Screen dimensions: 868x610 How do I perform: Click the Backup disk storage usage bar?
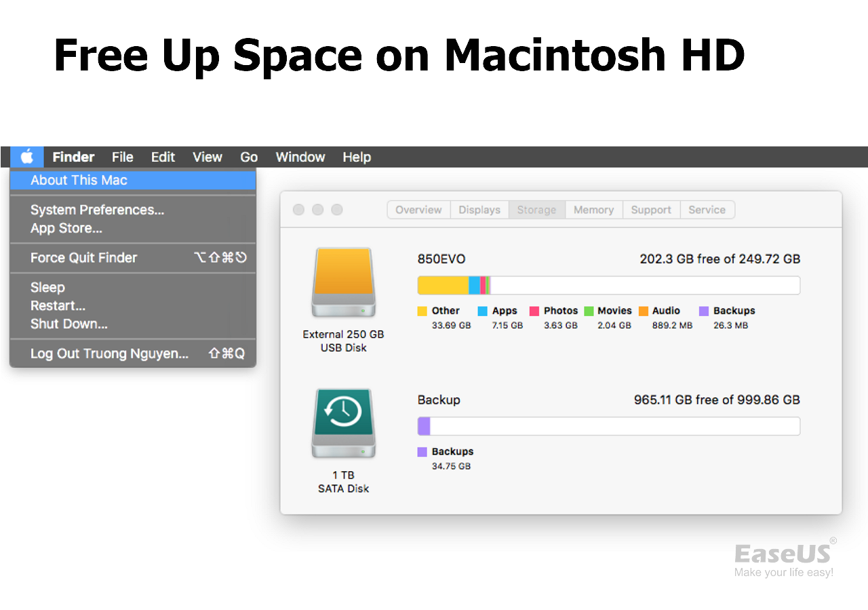click(609, 426)
